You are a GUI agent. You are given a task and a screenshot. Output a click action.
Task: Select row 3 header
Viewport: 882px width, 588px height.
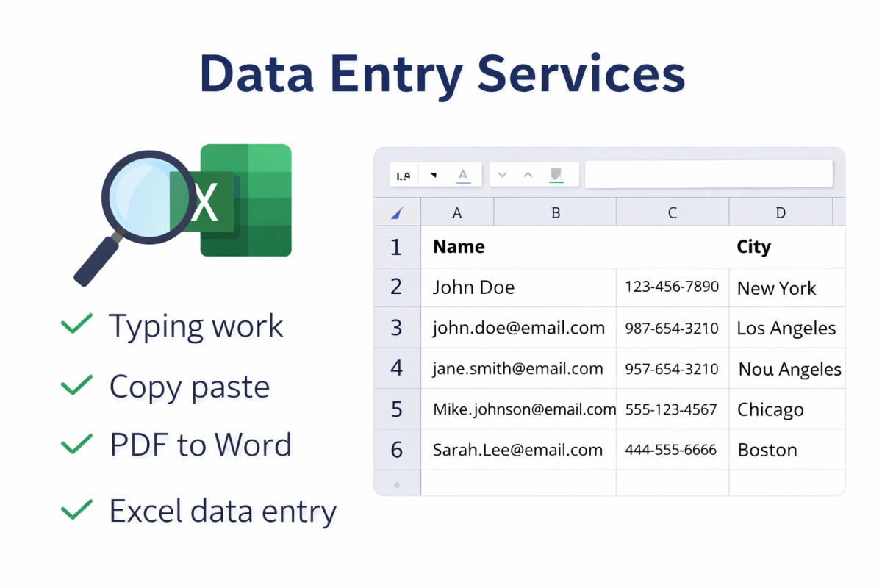tap(397, 328)
